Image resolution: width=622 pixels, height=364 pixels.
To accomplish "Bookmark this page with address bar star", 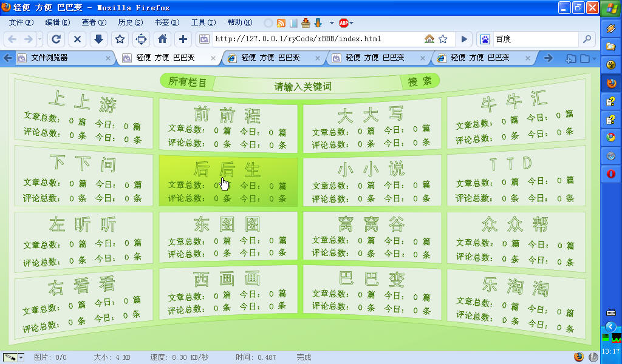I will 443,39.
